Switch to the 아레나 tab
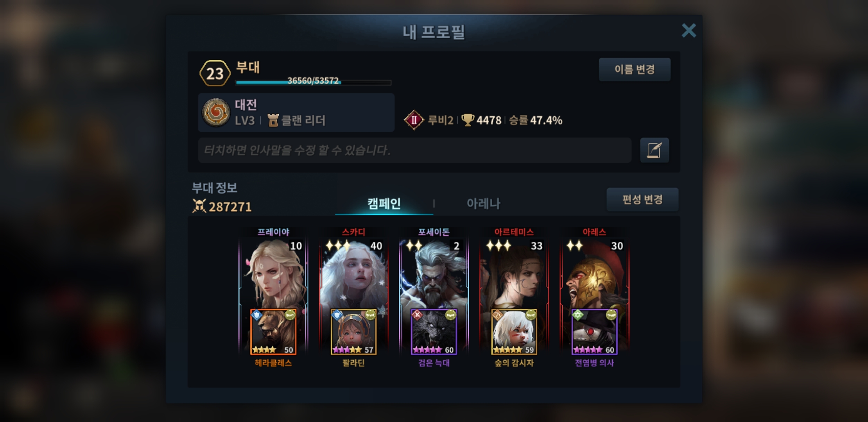Image resolution: width=868 pixels, height=422 pixels. (483, 204)
